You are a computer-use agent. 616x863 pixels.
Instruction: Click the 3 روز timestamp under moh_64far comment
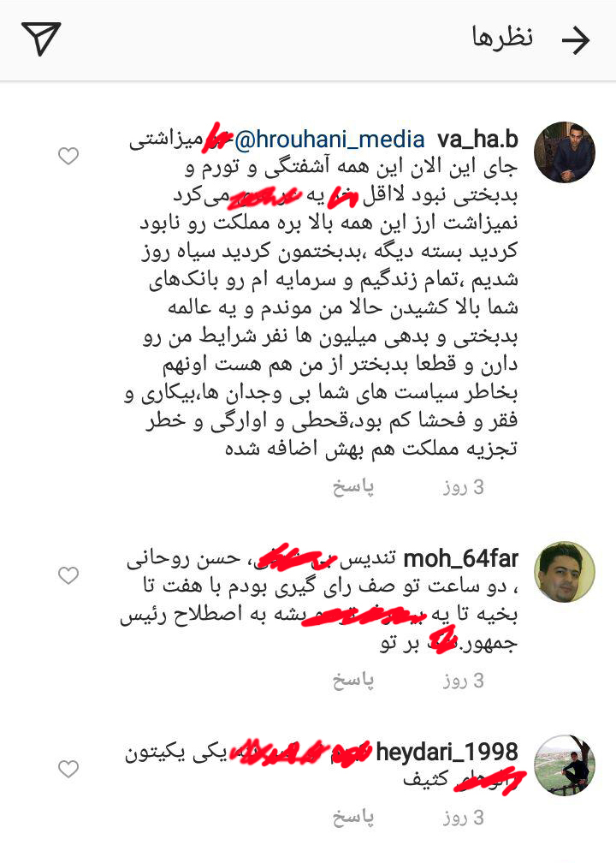[463, 681]
